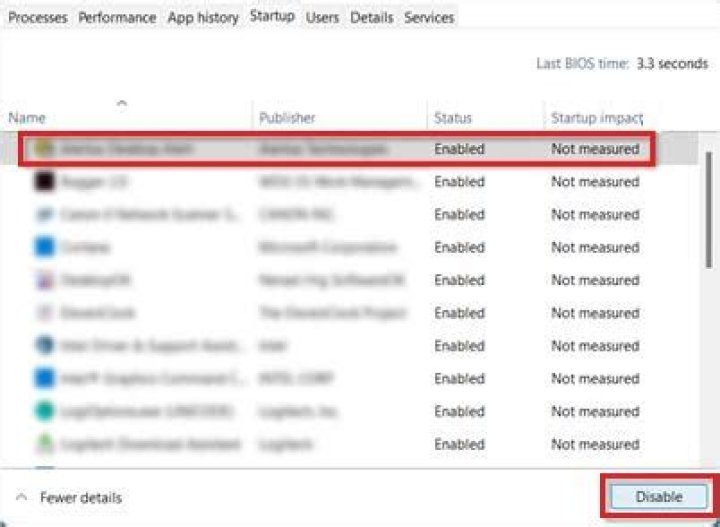720x527 pixels.
Task: Sort list by Name column header
Action: [27, 118]
